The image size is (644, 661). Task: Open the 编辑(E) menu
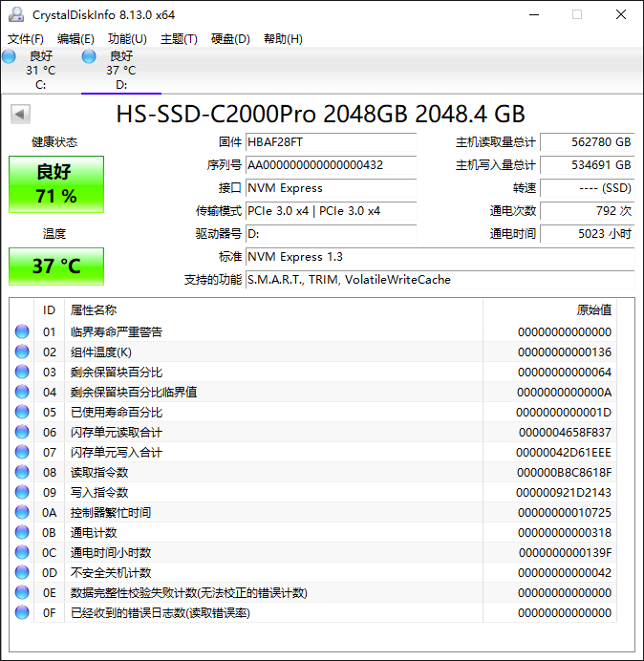pos(75,39)
